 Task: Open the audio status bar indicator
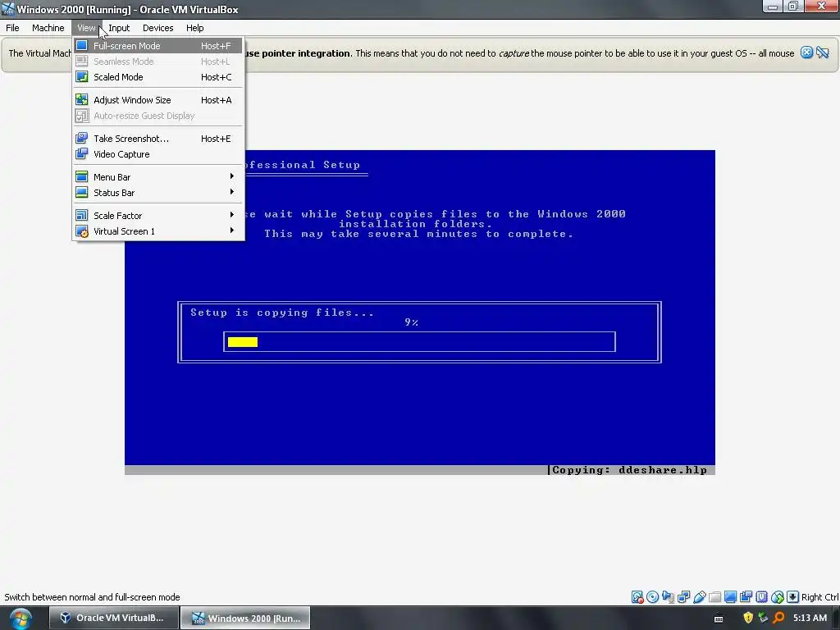[x=668, y=597]
